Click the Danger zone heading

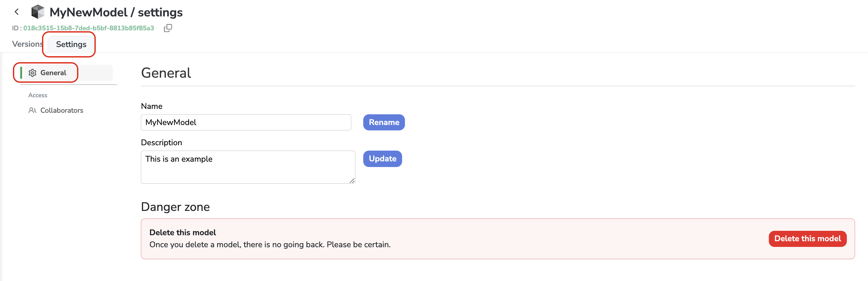[x=175, y=207]
